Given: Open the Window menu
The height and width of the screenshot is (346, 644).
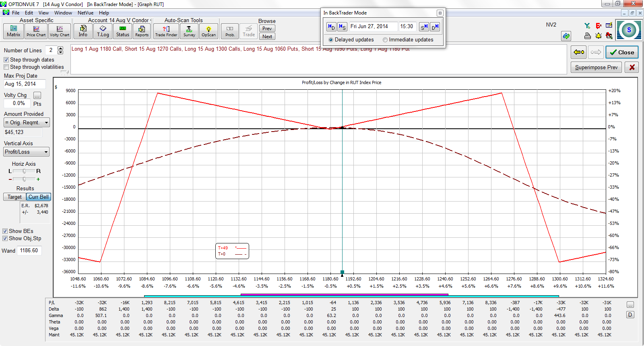Looking at the screenshot, I should pyautogui.click(x=63, y=13).
